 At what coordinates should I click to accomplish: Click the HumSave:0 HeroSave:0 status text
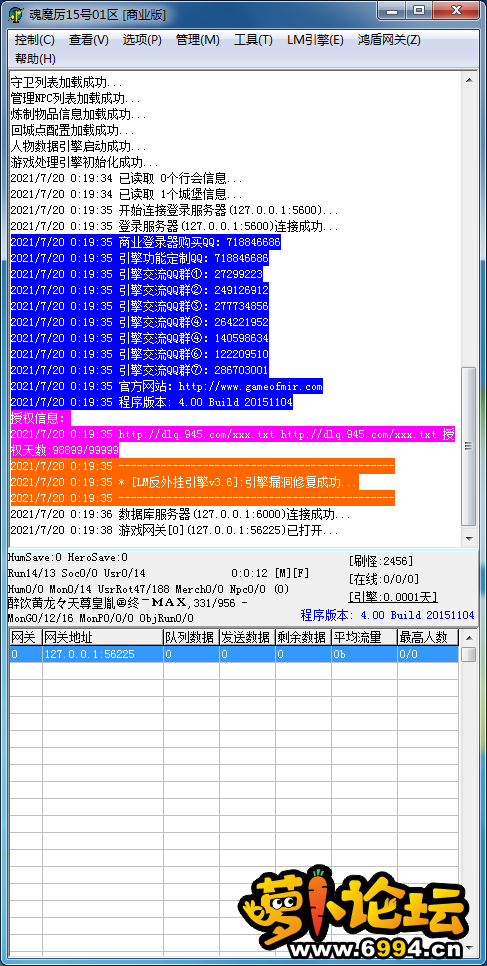tap(68, 557)
